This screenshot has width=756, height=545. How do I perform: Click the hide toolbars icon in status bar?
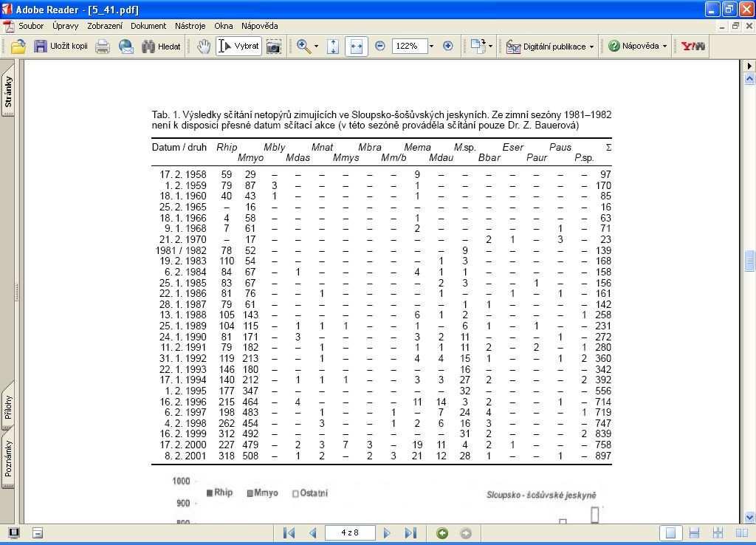click(38, 533)
